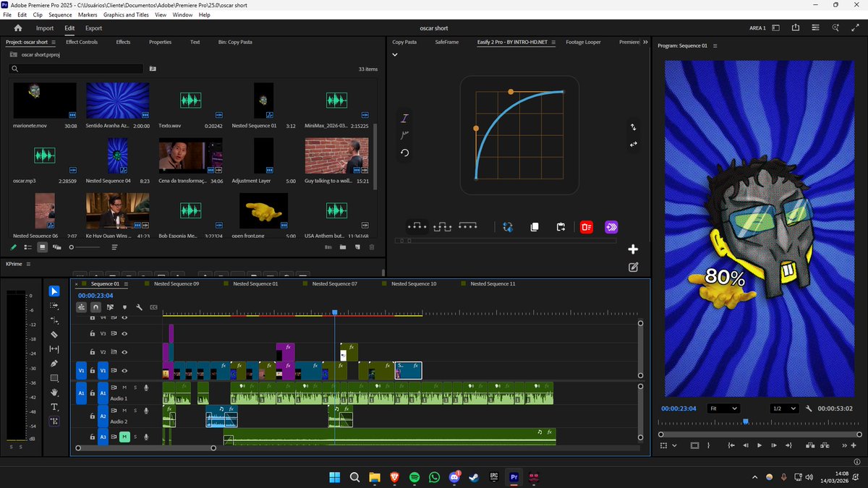Click the Program monitor playhead scrubber
This screenshot has height=488, width=868.
pos(746,421)
